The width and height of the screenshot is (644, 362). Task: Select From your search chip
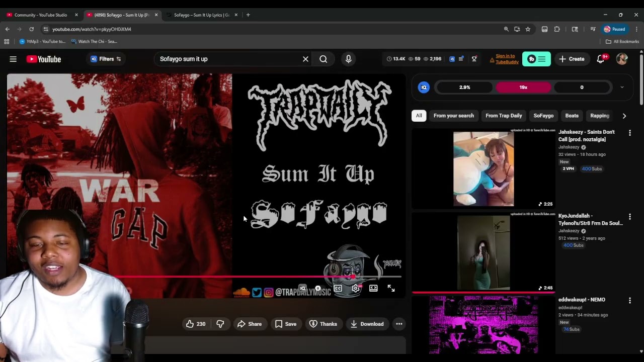[454, 116]
